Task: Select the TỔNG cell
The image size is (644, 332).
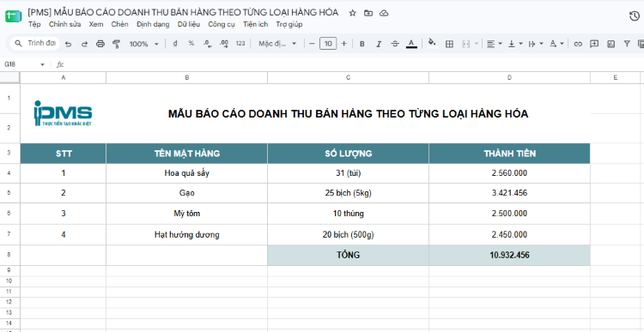Action: (349, 256)
